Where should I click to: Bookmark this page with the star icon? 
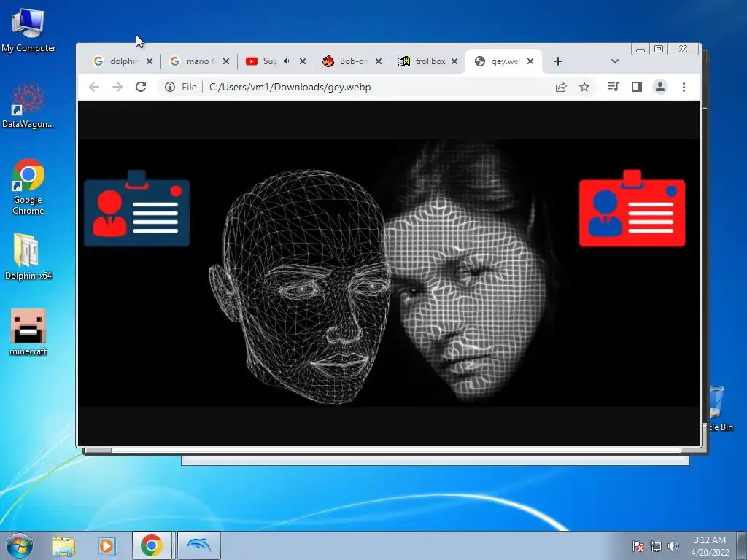point(584,87)
